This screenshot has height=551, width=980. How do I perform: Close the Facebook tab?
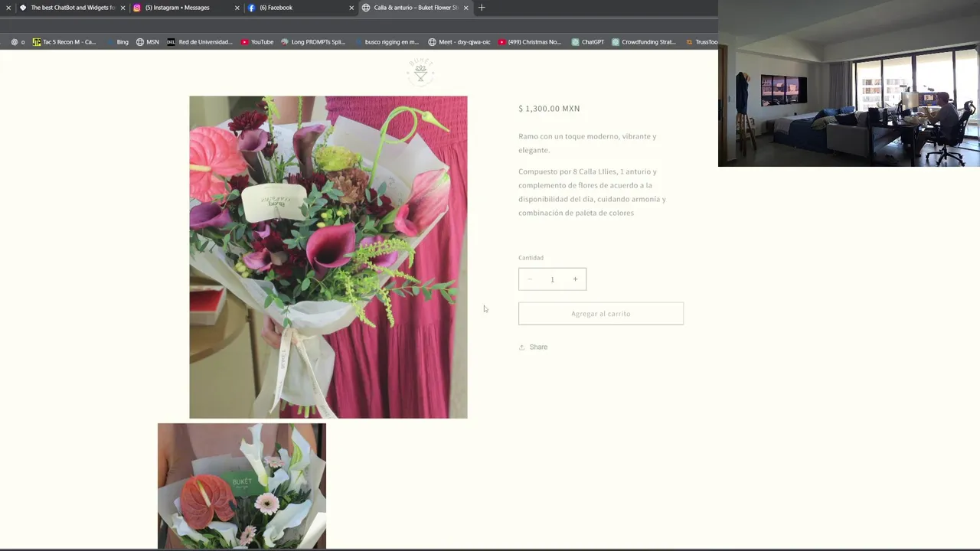tap(351, 8)
